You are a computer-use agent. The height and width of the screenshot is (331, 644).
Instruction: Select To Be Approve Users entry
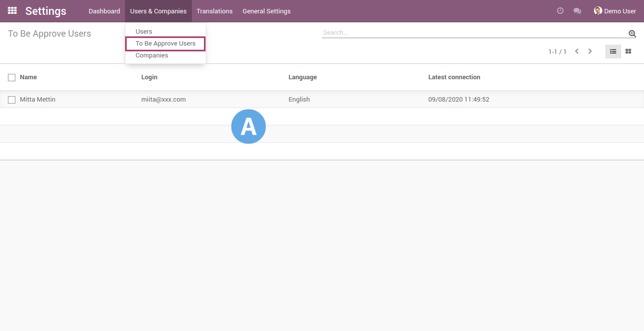click(x=165, y=43)
